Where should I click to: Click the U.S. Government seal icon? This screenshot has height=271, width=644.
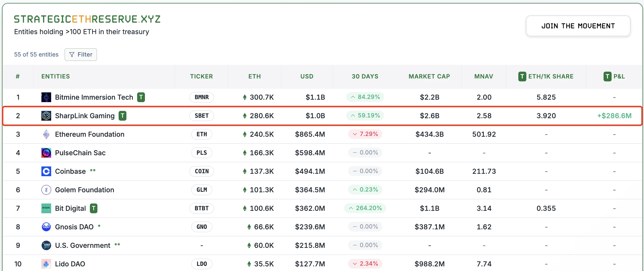coord(46,245)
